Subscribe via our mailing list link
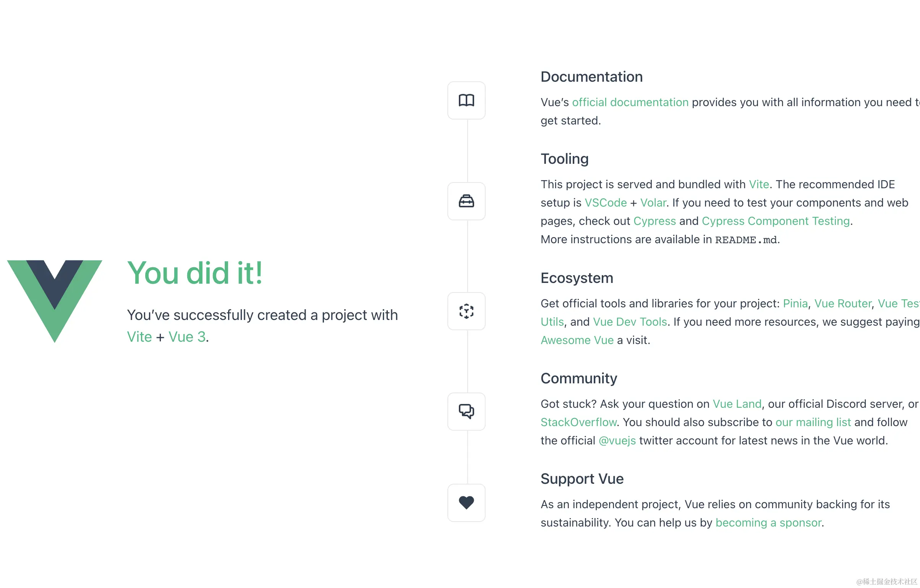The height and width of the screenshot is (588, 920). tap(813, 422)
